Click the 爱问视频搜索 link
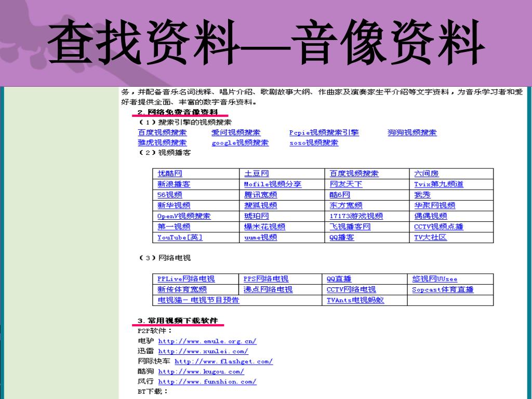The image size is (532, 399). [236, 132]
